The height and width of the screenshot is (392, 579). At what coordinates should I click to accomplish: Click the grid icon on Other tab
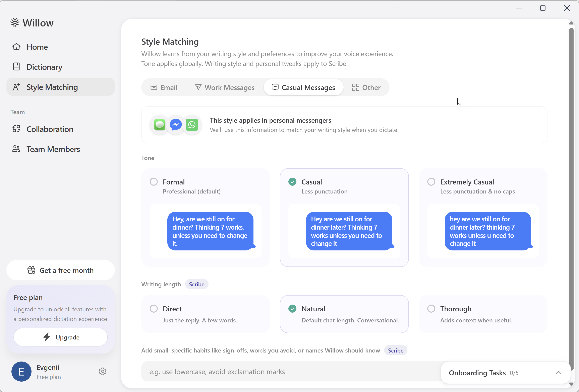(355, 87)
